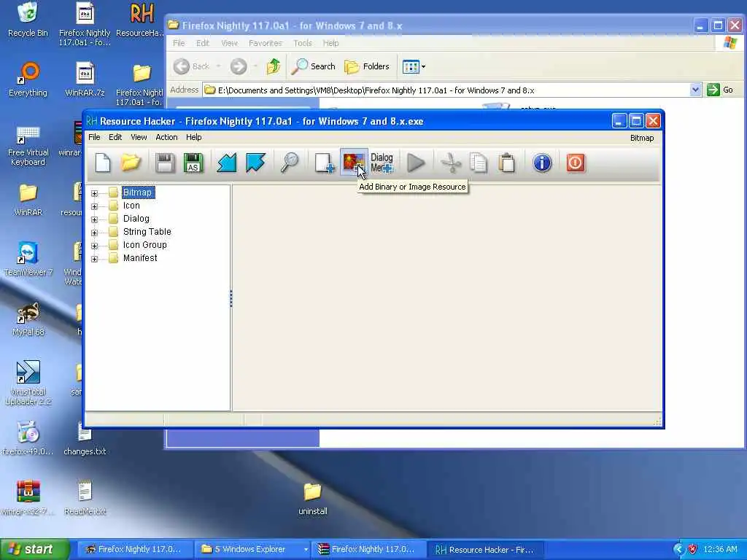The image size is (747, 560).
Task: Click Folders button in Explorer toolbar
Action: click(367, 66)
